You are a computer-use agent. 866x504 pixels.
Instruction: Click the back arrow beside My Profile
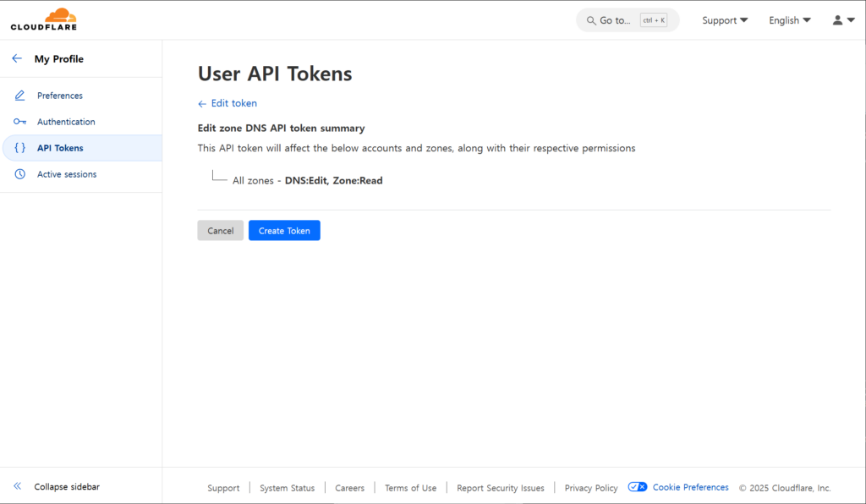[x=17, y=59]
